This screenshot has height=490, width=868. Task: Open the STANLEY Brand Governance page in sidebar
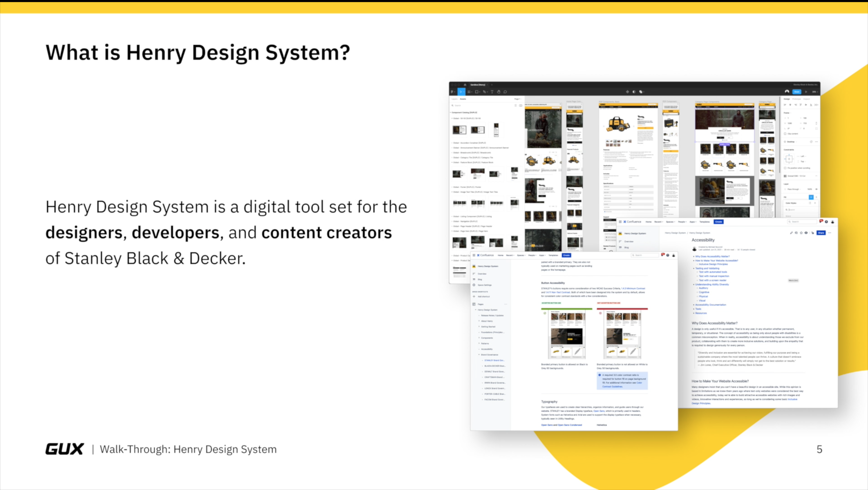coord(494,360)
